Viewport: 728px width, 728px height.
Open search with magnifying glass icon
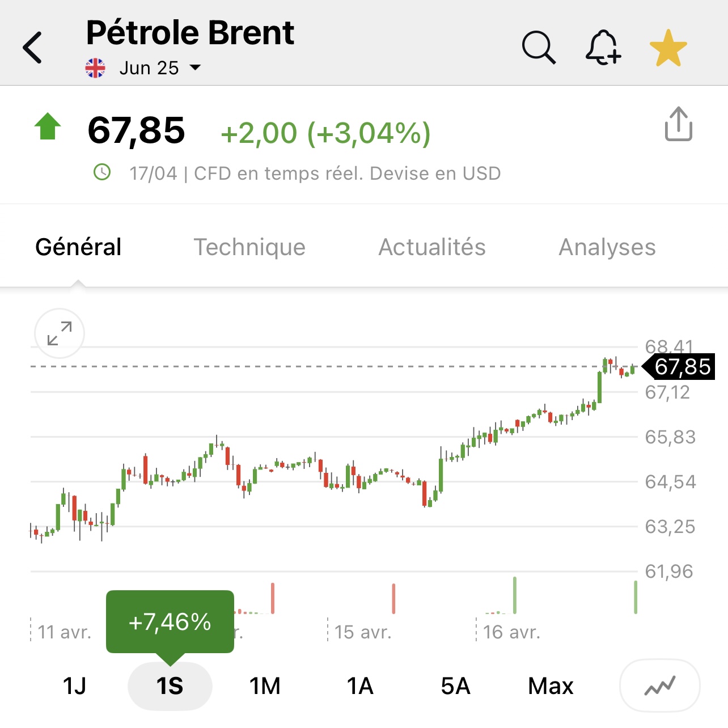pos(539,47)
